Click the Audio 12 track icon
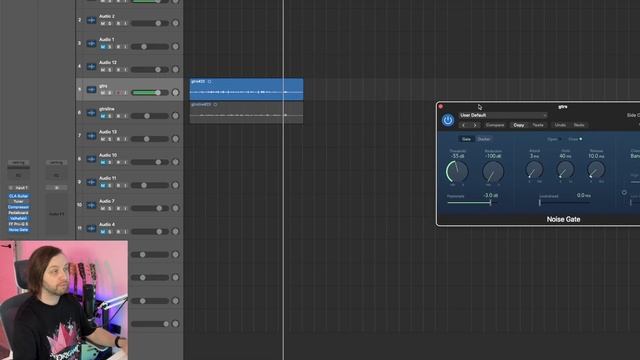 pos(91,67)
